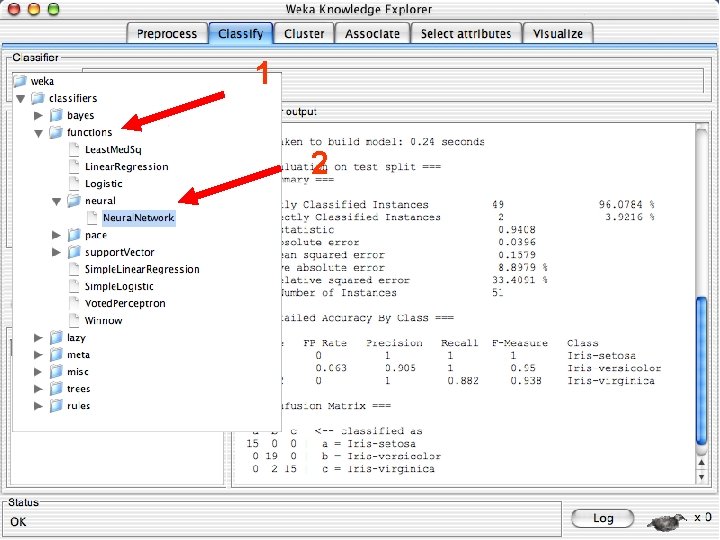Expand the trees folder triangle
This screenshot has width=720, height=540.
point(39,388)
